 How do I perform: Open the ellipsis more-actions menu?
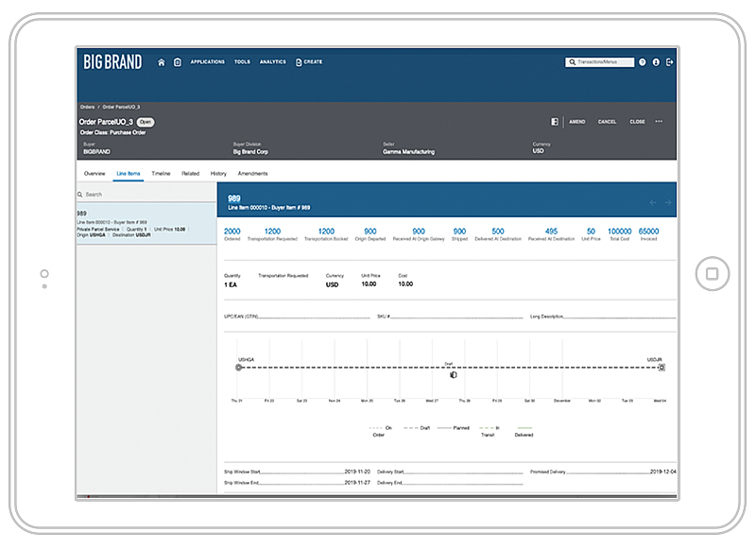[x=660, y=121]
